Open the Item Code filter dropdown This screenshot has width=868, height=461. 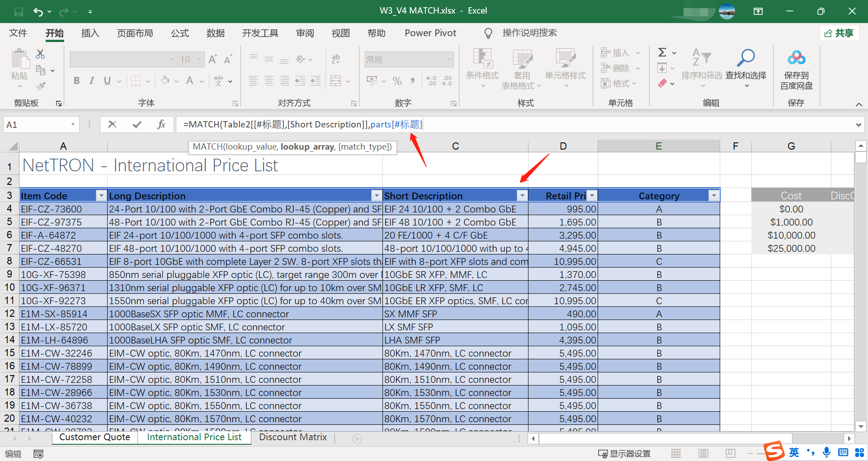(101, 196)
